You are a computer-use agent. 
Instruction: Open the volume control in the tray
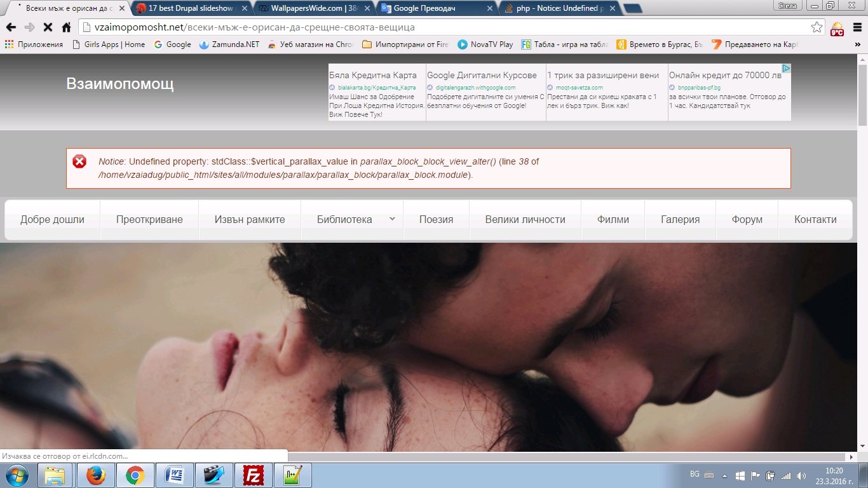tap(801, 475)
